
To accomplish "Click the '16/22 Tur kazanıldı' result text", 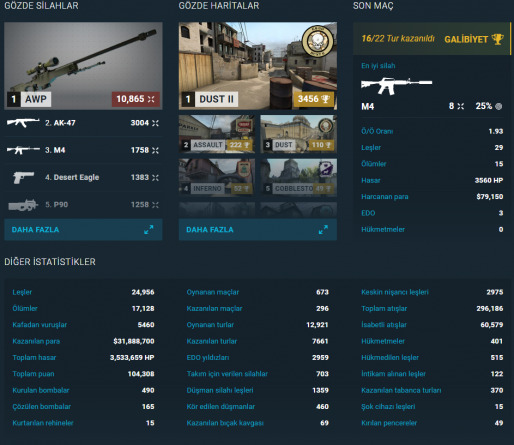I will pos(398,39).
